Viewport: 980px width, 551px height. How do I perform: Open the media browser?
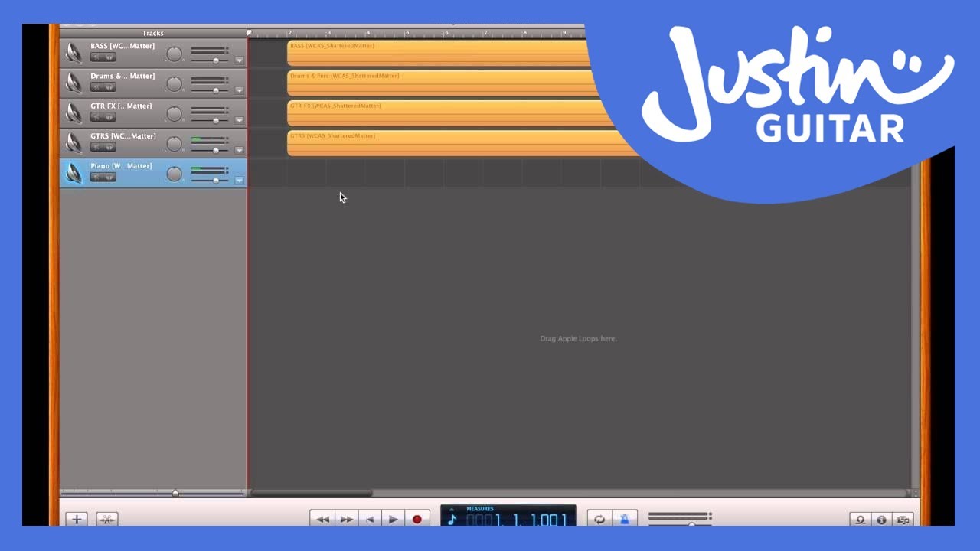(x=903, y=520)
